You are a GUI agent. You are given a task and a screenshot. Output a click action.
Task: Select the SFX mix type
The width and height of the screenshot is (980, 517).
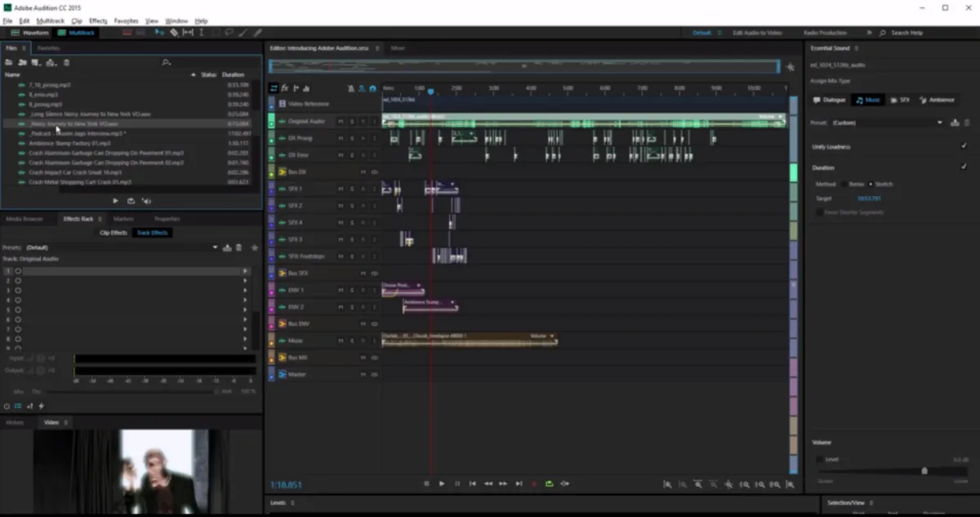pos(899,100)
